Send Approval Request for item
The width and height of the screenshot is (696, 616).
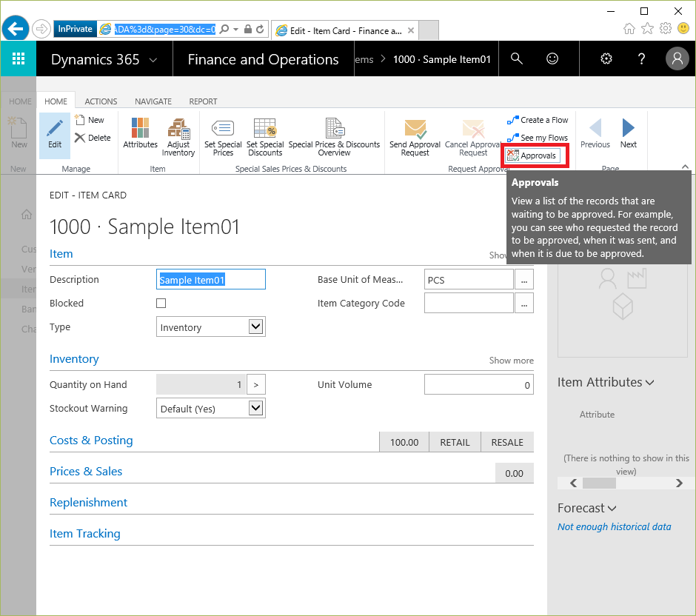tap(415, 137)
